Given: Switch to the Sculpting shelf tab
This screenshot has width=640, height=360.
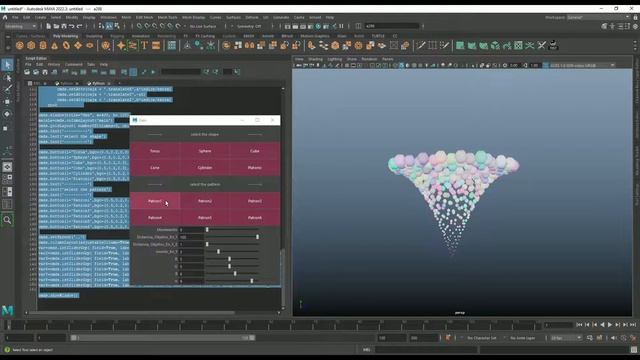Looking at the screenshot, I should click(94, 36).
